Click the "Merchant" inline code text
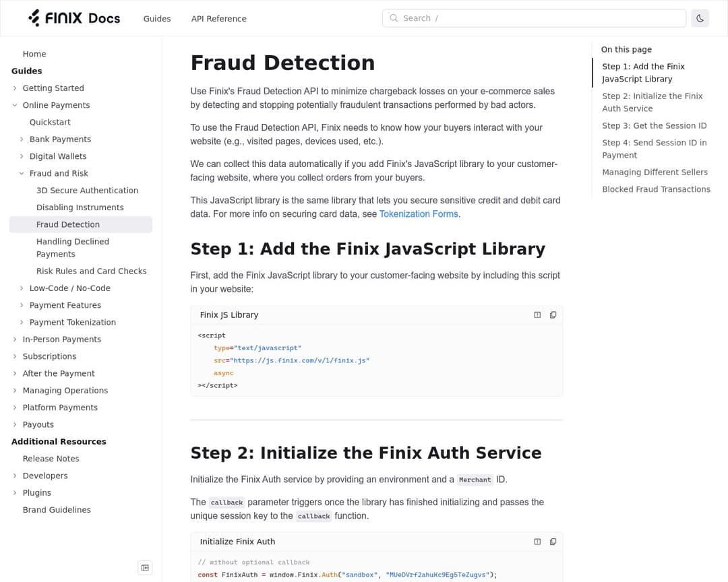This screenshot has width=728, height=582. pyautogui.click(x=475, y=480)
